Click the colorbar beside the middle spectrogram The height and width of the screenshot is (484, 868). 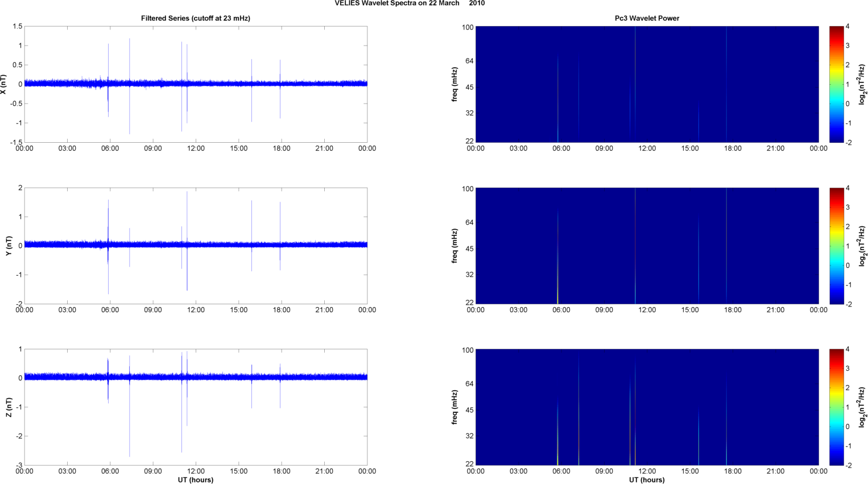click(x=836, y=246)
